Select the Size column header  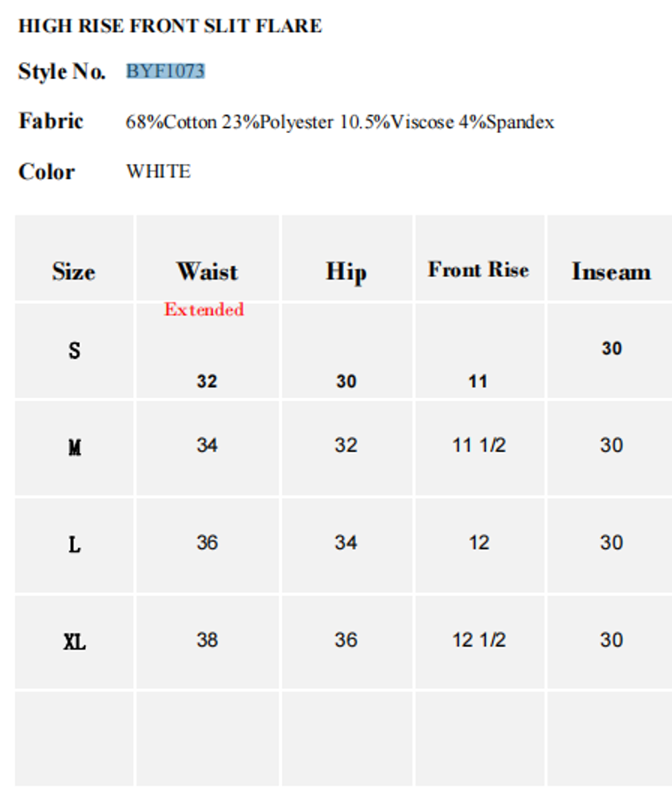tap(74, 272)
